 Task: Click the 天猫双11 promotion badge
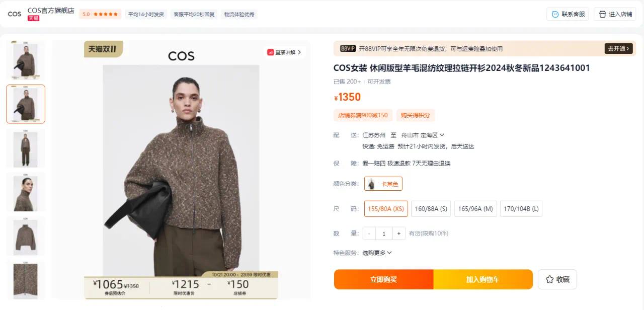pos(103,49)
